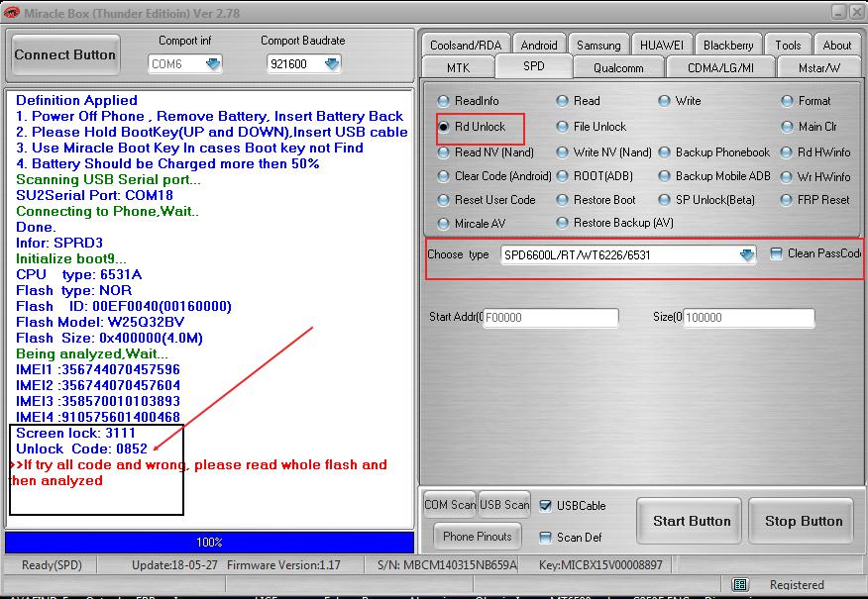Run the USB Scan button
Screen dimensions: 868x599
coord(503,504)
